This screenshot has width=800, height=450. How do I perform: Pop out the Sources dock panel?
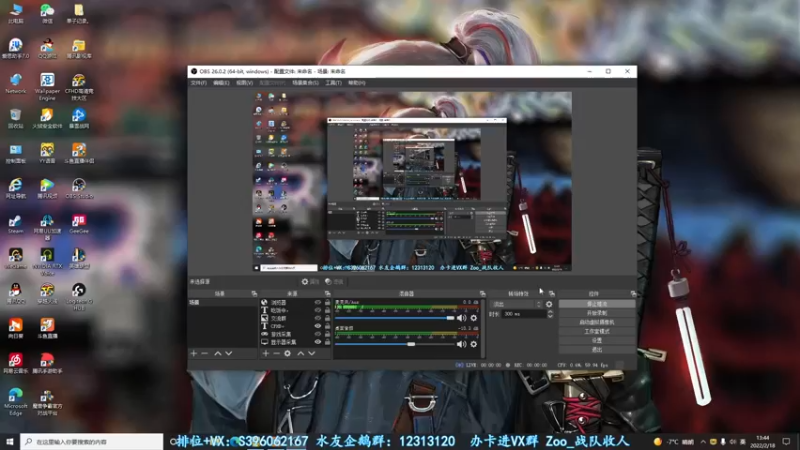pyautogui.click(x=328, y=294)
